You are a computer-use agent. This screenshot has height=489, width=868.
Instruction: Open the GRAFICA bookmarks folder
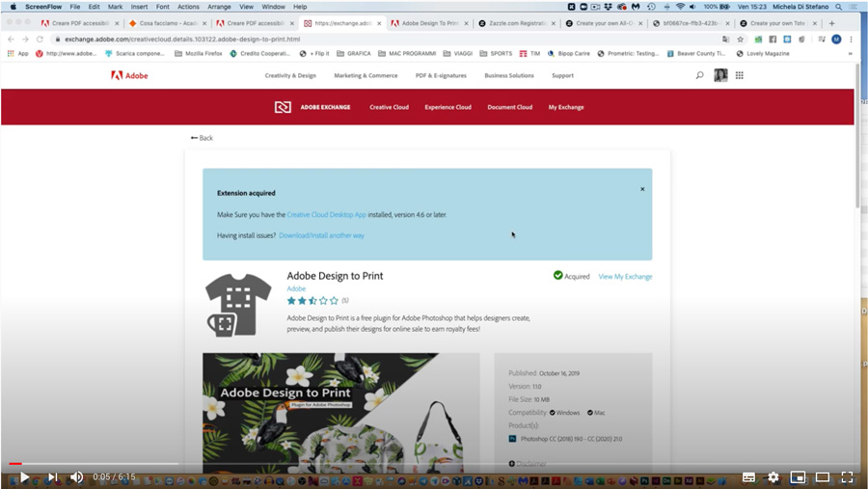click(x=354, y=54)
